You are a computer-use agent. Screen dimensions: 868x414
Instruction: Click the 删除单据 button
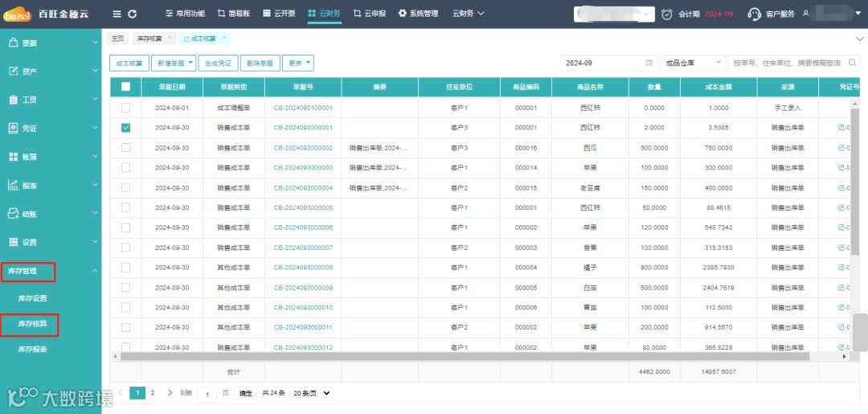(x=260, y=63)
